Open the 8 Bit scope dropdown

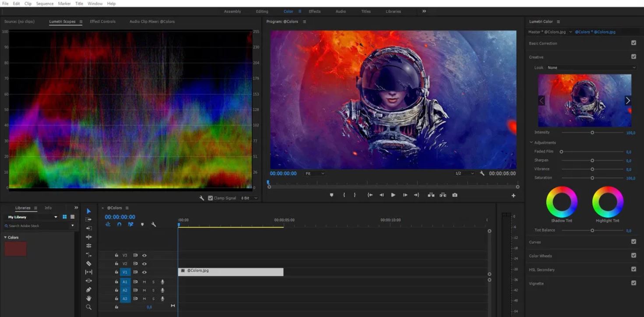click(x=249, y=198)
